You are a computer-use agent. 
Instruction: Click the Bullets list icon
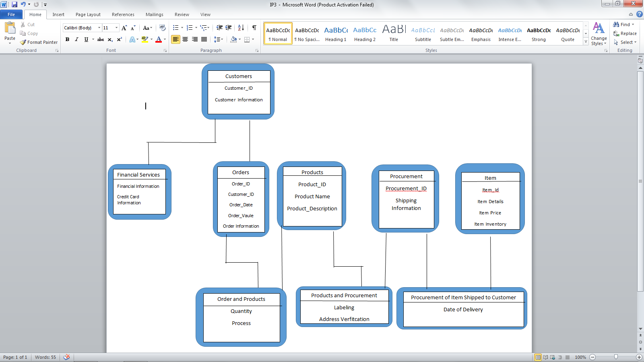tap(175, 28)
